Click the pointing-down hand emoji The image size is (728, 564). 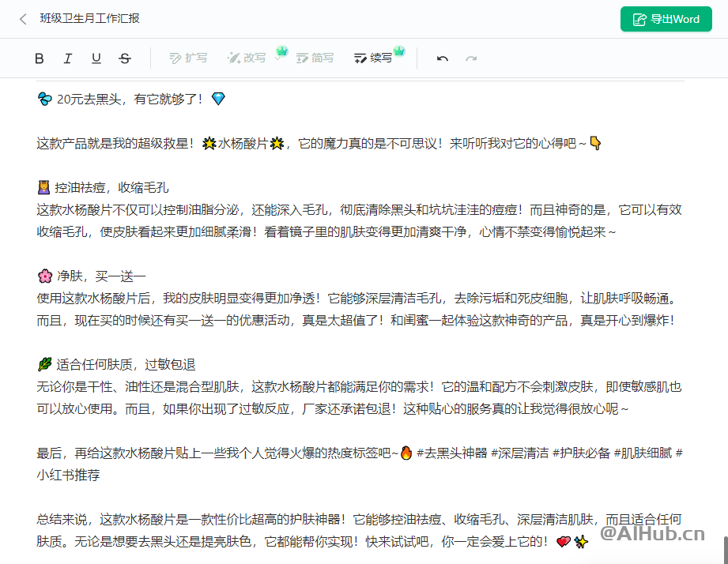(594, 143)
